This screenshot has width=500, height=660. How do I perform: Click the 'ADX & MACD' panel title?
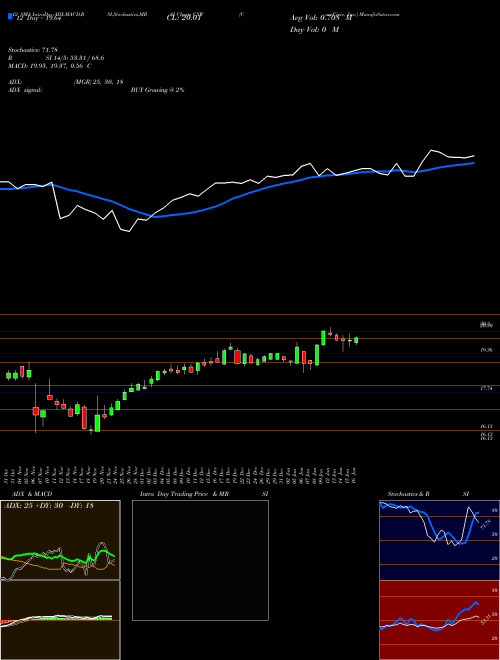coord(32,494)
